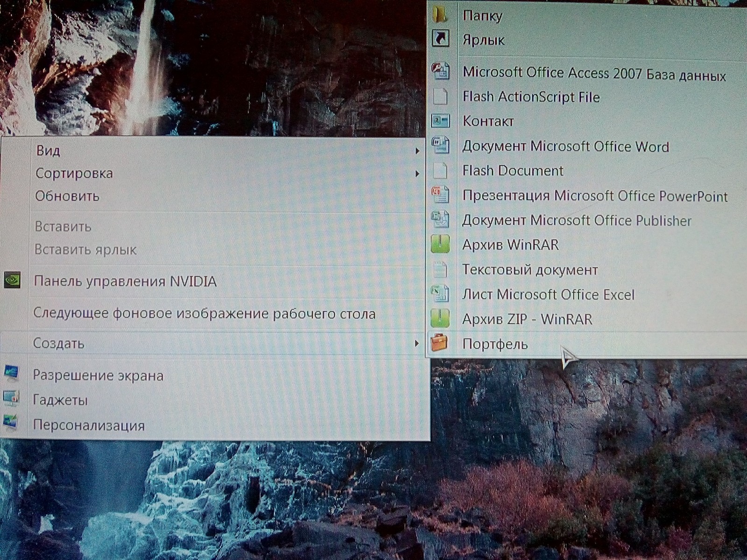This screenshot has height=560, width=747.
Task: Click the Архив ZIP - WinRAR icon
Action: pyautogui.click(x=440, y=318)
